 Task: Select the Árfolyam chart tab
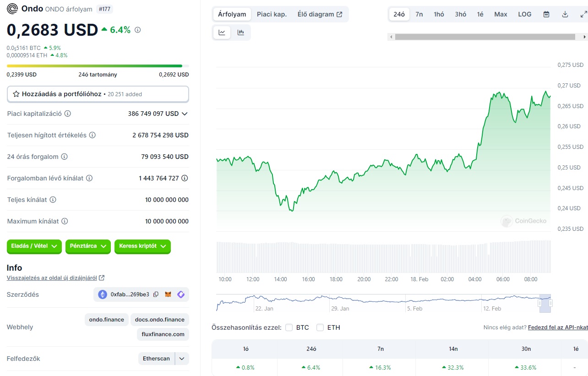click(232, 14)
